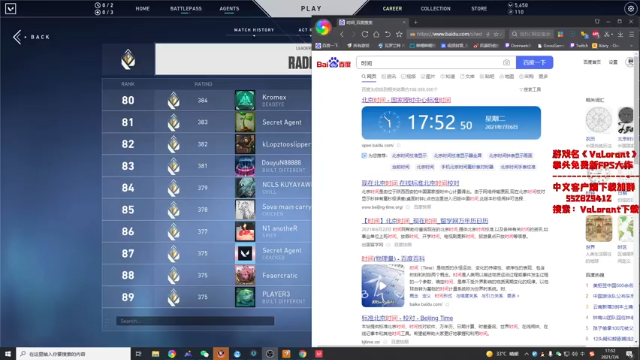Image resolution: width=640 pixels, height=360 pixels.
Task: Open Valorant settings gear icon
Action: (x=631, y=9)
